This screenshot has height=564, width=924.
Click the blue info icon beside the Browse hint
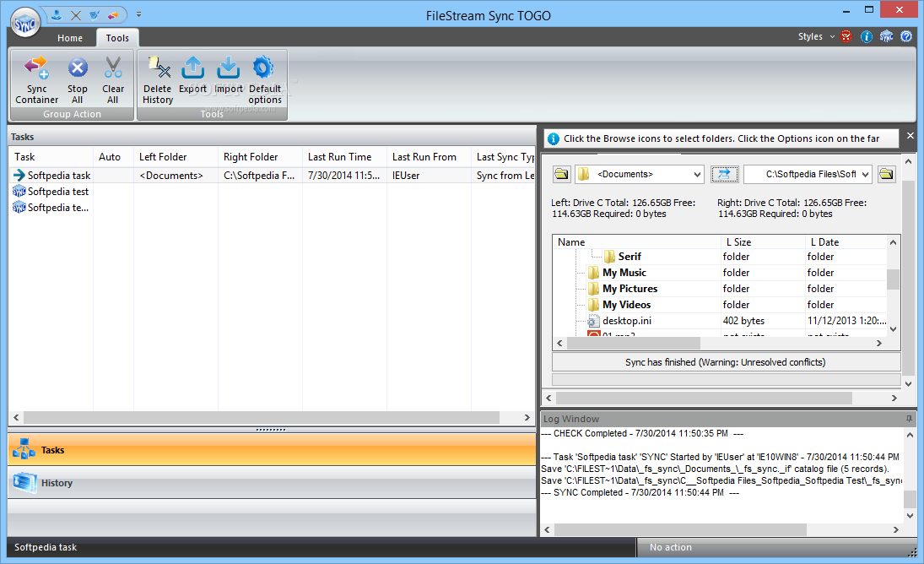[553, 139]
